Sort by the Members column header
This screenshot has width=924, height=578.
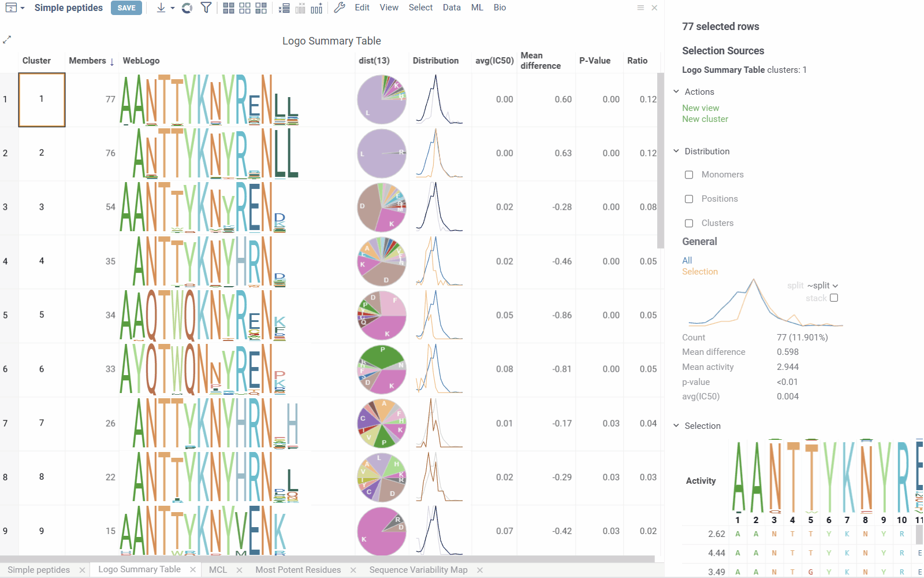(x=88, y=61)
